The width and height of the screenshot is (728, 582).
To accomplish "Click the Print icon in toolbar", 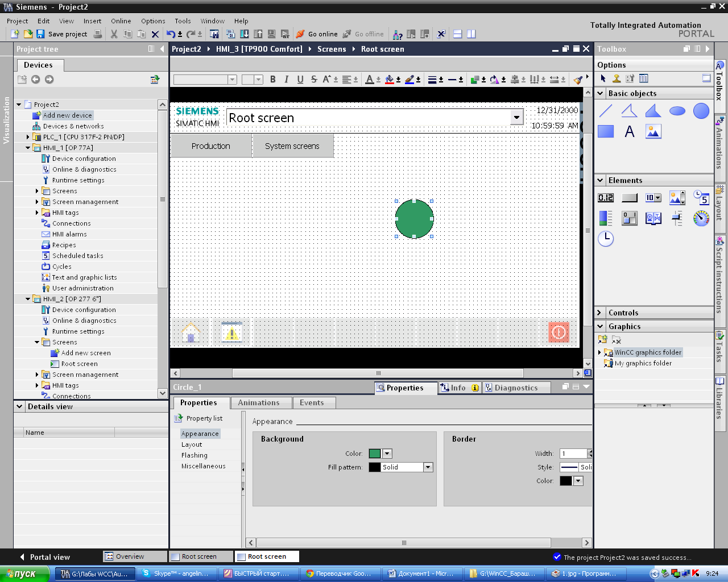I will [x=98, y=34].
